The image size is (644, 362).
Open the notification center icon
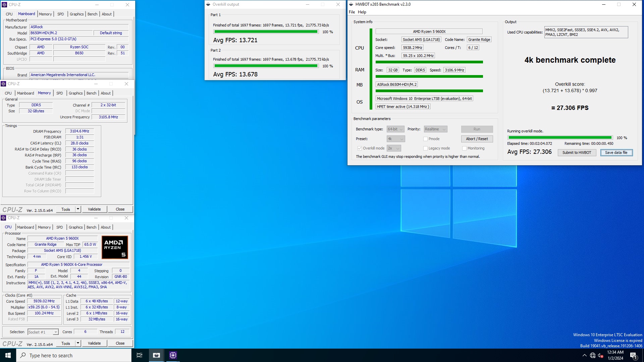[x=633, y=355]
